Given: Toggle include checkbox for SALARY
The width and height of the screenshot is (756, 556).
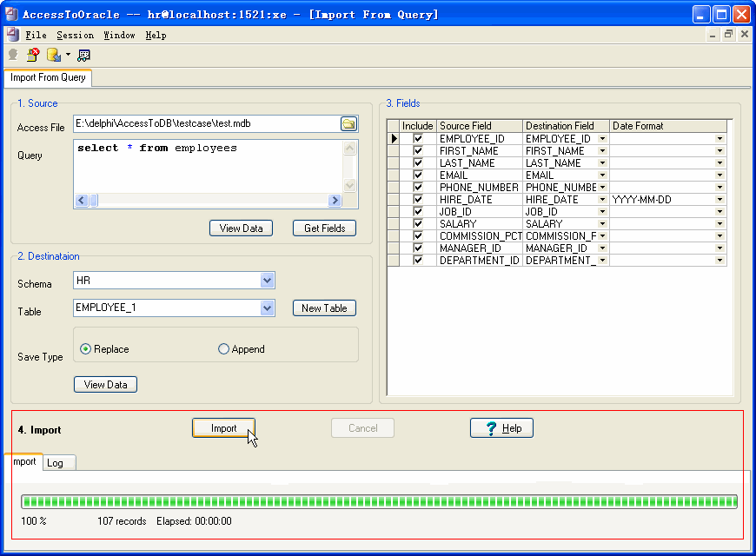Looking at the screenshot, I should click(418, 224).
